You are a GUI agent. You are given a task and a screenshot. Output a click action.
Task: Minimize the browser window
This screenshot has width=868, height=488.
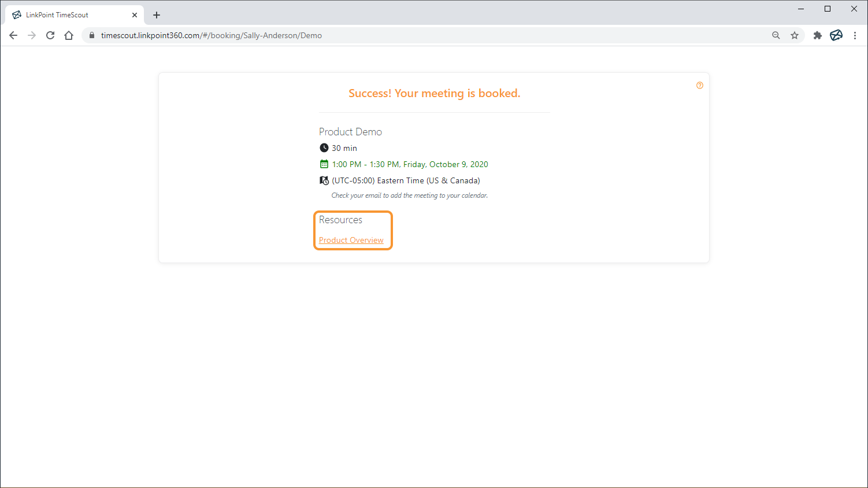tap(801, 9)
